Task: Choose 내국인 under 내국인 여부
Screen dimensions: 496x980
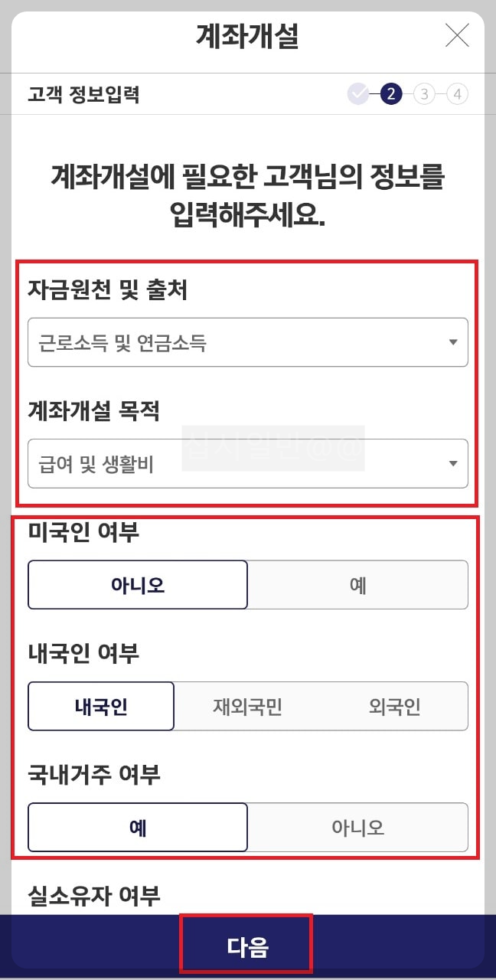Action: [100, 706]
